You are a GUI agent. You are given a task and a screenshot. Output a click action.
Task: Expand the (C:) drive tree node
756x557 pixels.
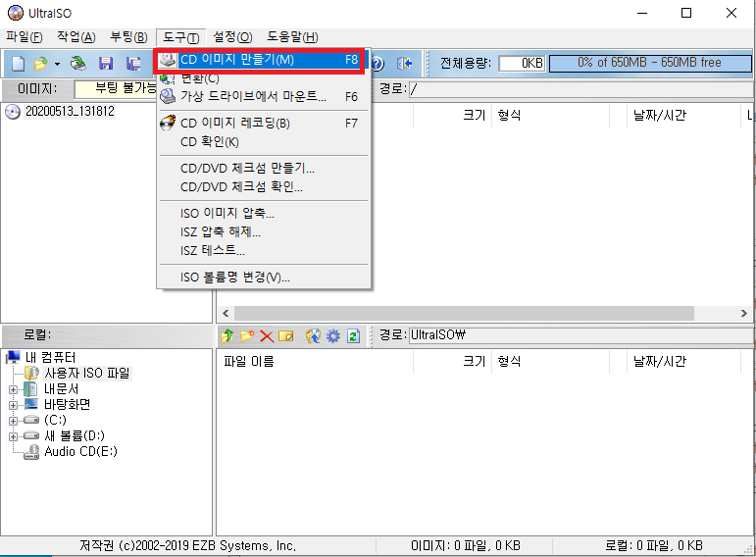tap(13, 420)
